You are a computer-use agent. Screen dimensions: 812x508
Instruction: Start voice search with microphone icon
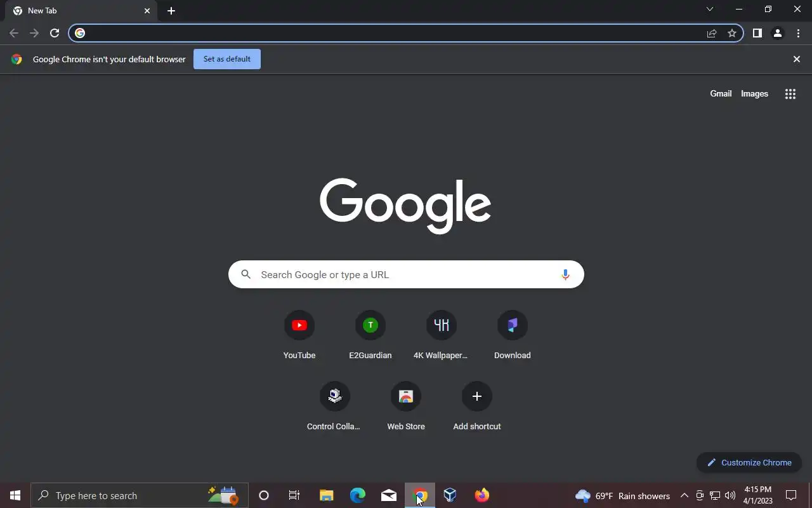tap(565, 274)
